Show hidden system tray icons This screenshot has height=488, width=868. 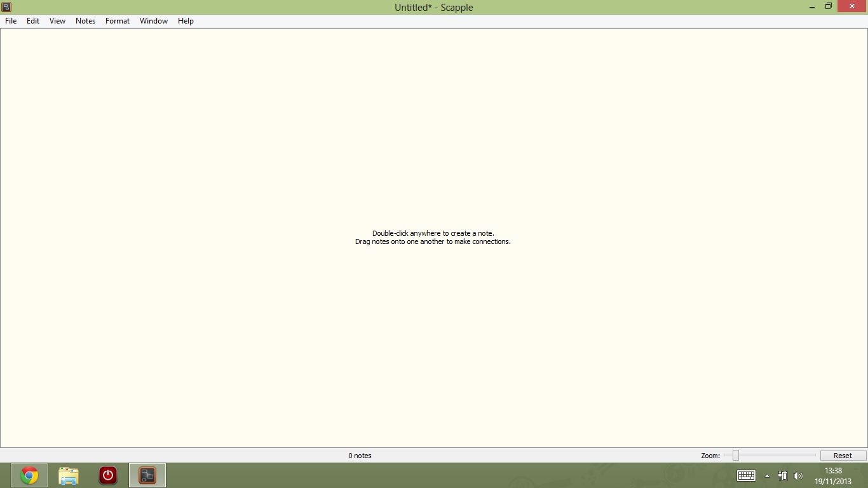coord(767,476)
